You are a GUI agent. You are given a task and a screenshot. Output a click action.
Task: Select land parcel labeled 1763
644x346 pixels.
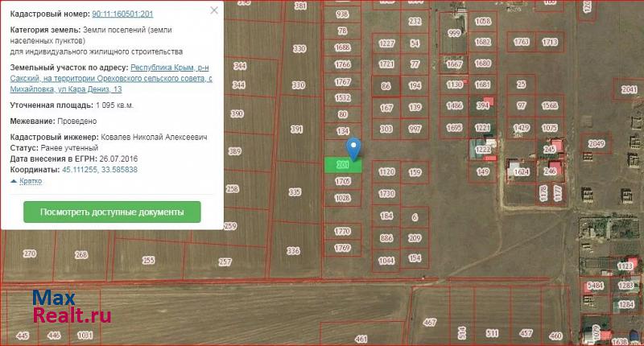[522, 42]
